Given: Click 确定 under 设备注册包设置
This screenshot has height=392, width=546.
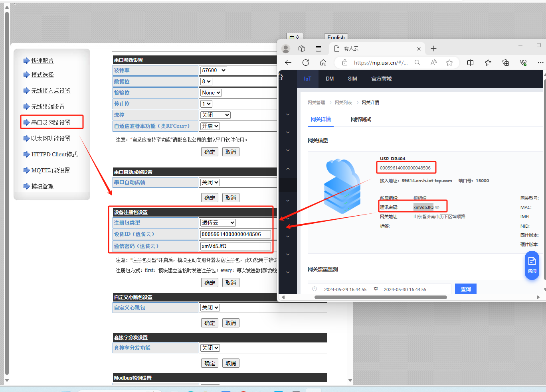Looking at the screenshot, I should coord(210,283).
